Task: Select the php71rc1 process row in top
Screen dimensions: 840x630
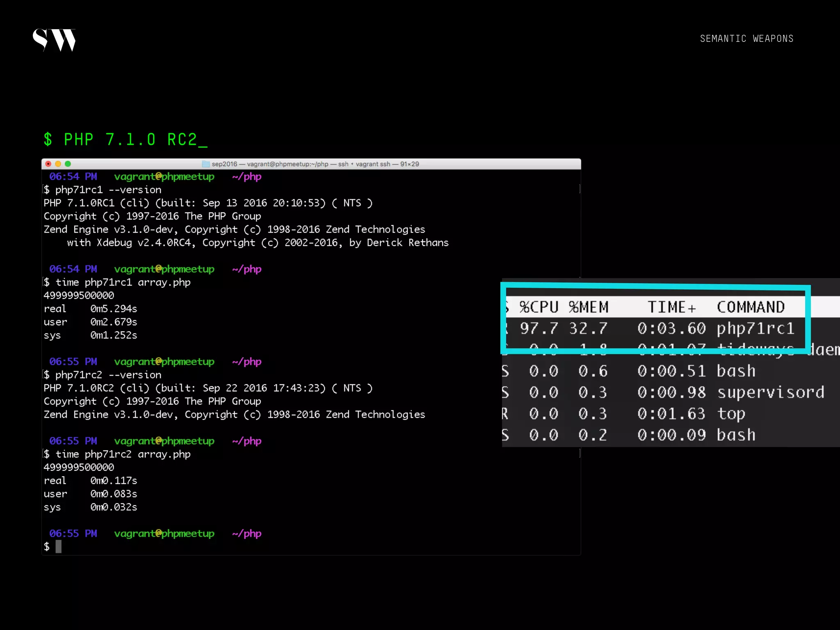Action: pos(656,329)
